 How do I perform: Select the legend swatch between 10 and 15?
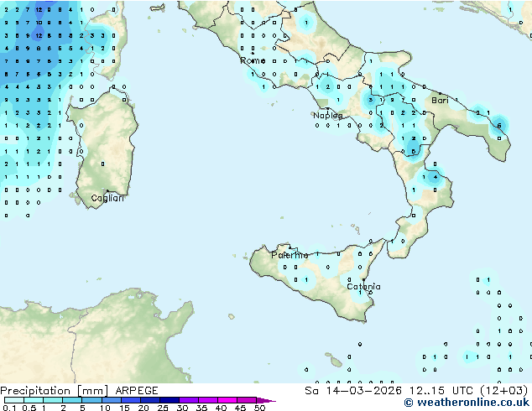pos(112,400)
